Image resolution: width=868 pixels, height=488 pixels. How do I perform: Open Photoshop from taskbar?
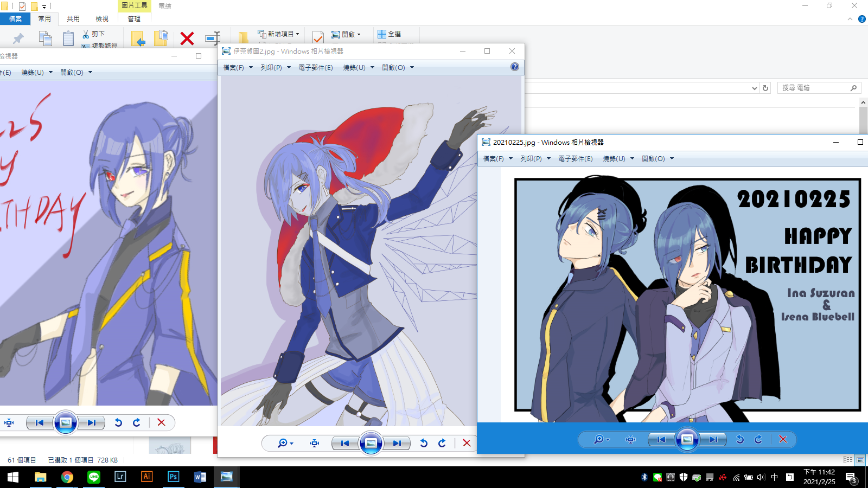[x=173, y=477]
